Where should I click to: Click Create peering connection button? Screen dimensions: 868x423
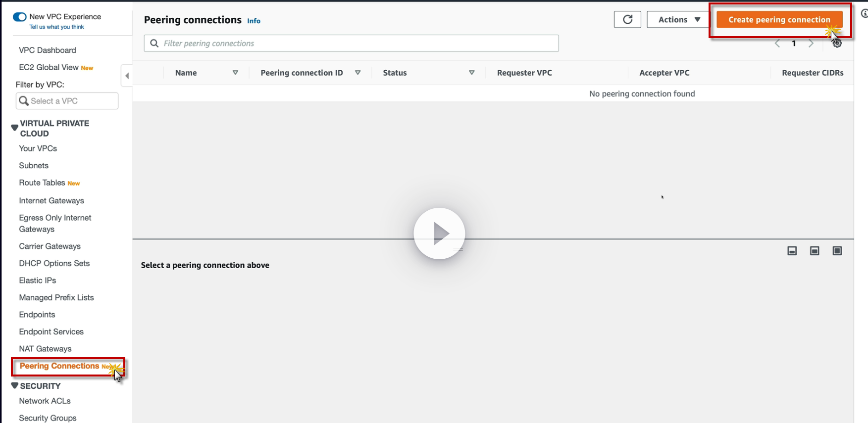coord(779,20)
